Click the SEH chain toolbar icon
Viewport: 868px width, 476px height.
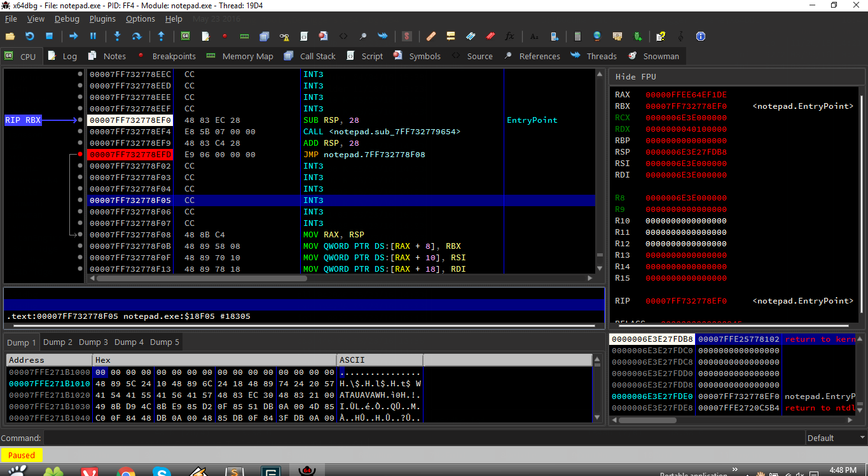click(x=284, y=36)
